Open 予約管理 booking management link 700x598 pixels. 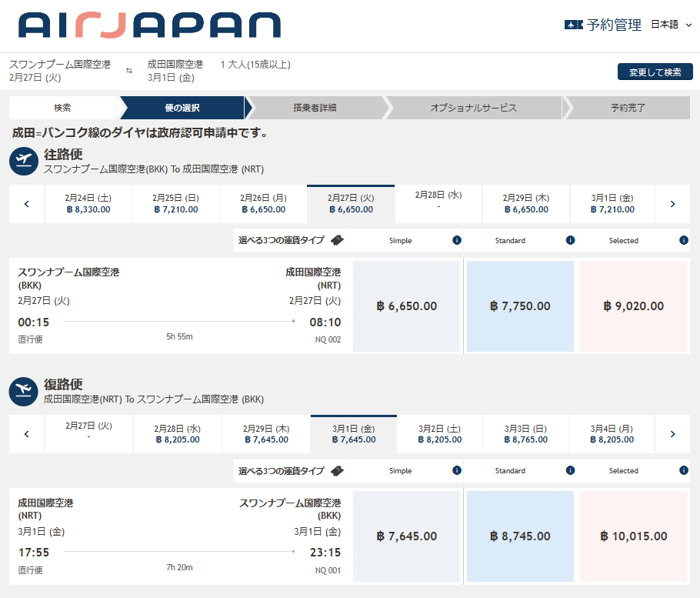click(x=614, y=25)
